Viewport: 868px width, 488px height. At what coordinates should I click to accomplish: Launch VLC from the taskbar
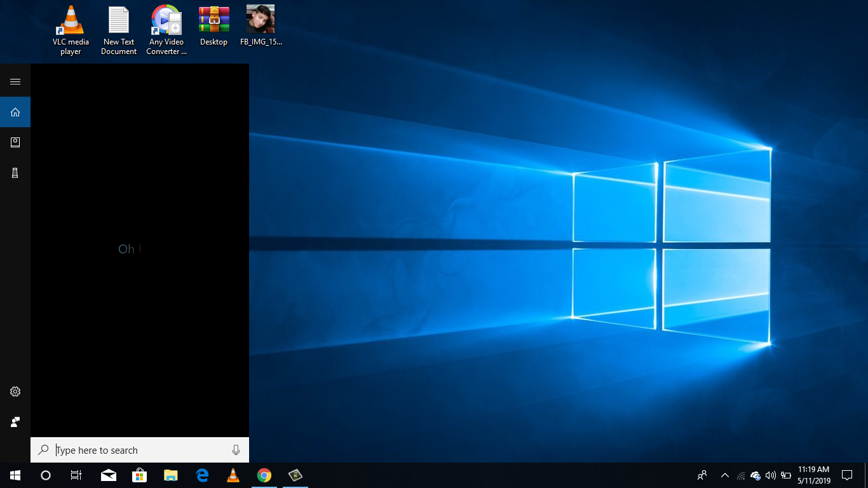233,475
